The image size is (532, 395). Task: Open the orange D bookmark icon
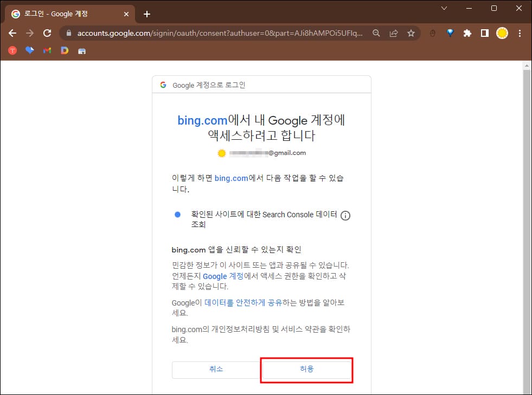65,50
